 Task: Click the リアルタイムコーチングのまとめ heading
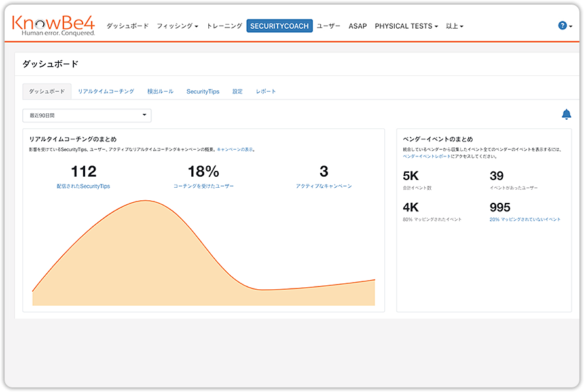coord(73,139)
